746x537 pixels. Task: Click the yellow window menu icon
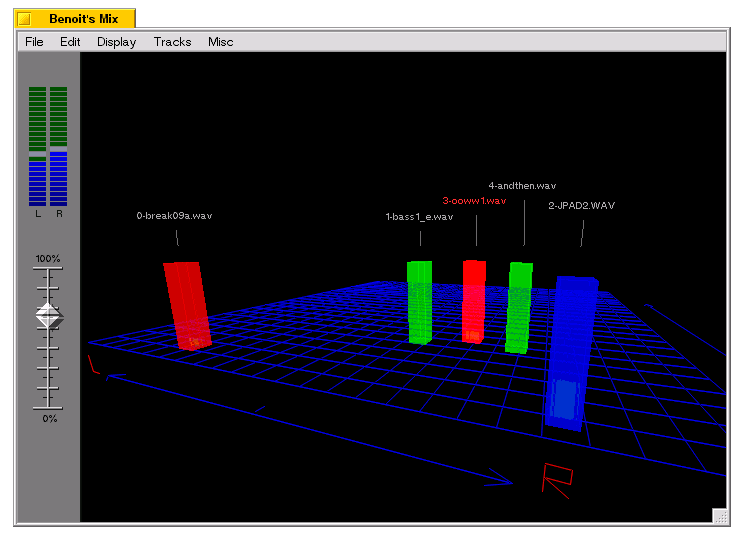point(24,19)
